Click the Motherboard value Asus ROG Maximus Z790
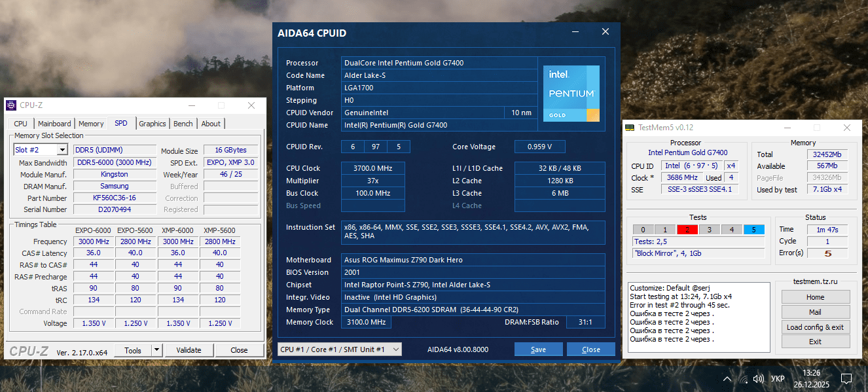The height and width of the screenshot is (392, 868). coord(473,260)
